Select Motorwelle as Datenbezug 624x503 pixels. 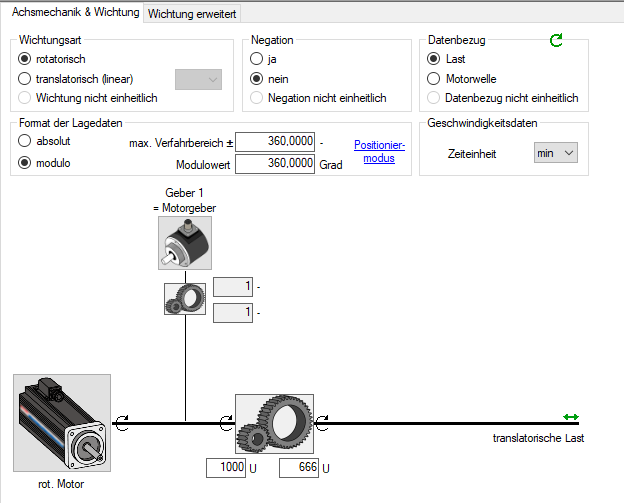click(x=434, y=78)
